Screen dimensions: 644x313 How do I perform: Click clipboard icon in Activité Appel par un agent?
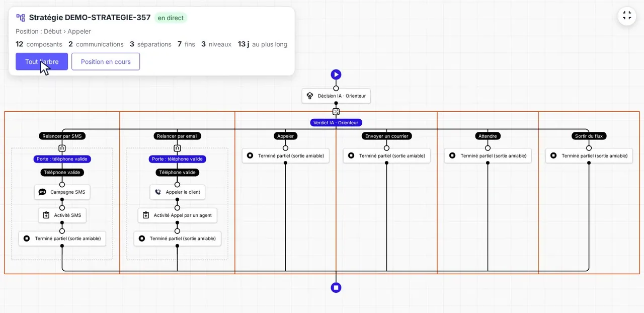coord(146,215)
